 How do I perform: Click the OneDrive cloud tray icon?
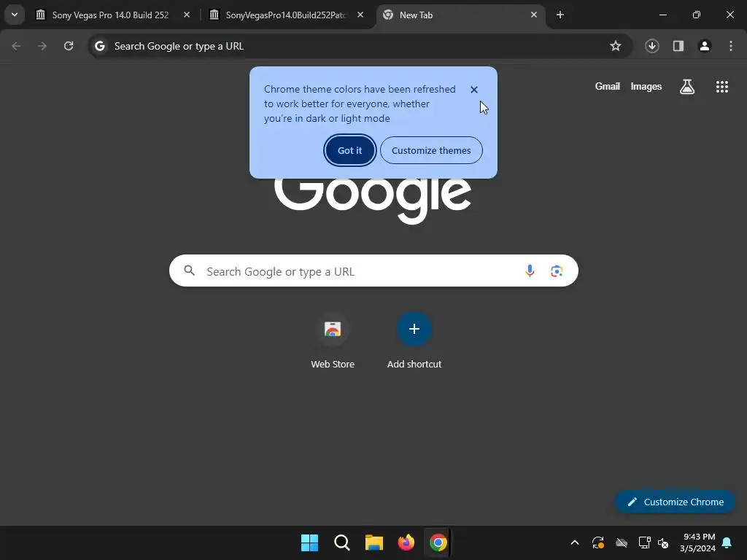(622, 542)
